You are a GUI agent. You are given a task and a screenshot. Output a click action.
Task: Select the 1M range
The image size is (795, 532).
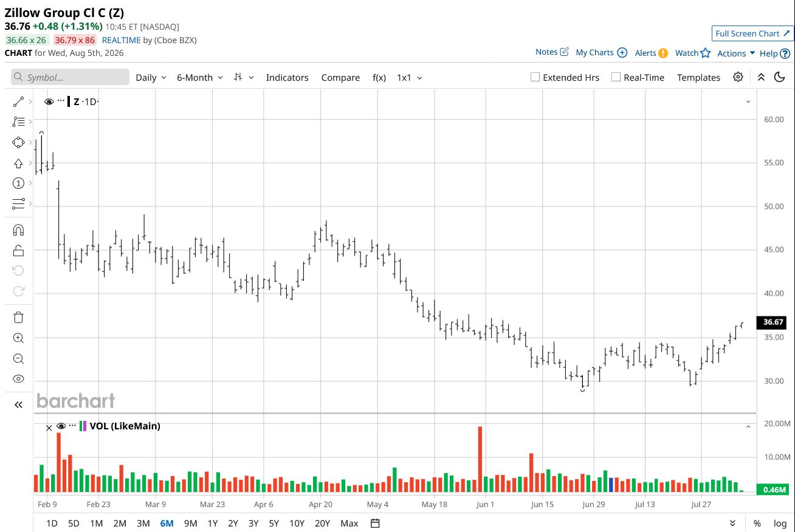96,523
